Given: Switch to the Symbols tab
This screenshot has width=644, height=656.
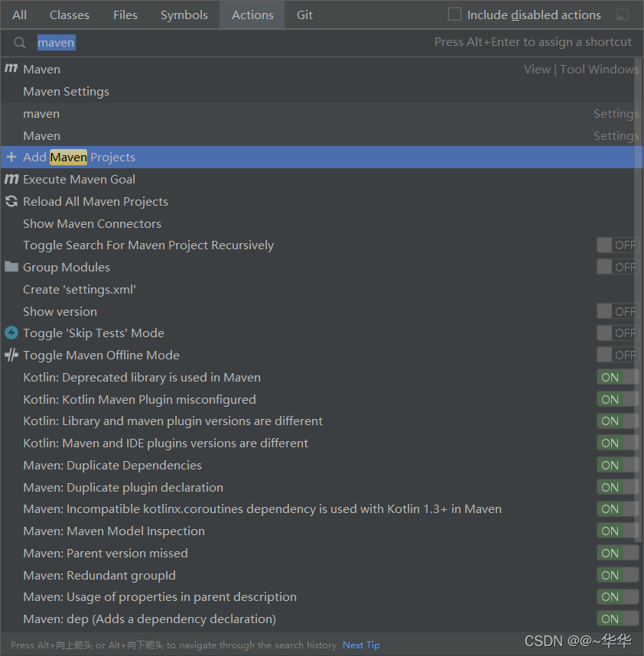Looking at the screenshot, I should 184,15.
